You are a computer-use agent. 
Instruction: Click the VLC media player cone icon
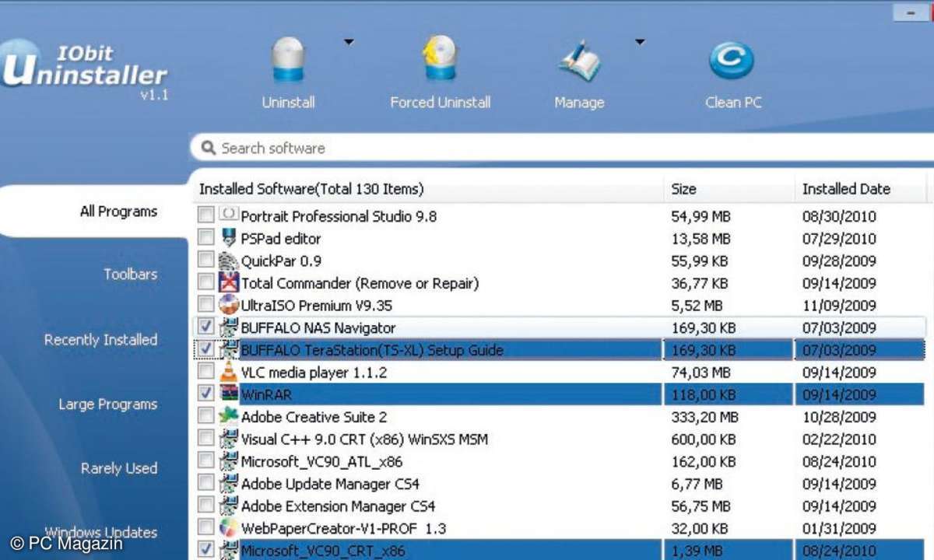click(x=228, y=372)
